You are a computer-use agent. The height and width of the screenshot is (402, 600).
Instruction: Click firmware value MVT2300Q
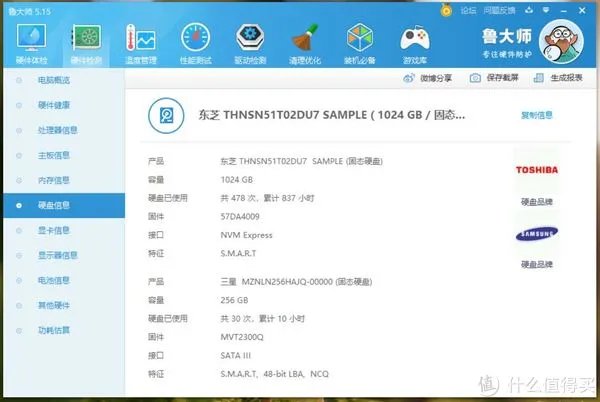click(242, 337)
